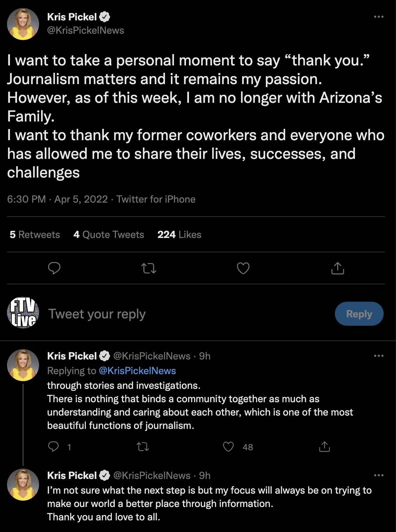Open more options on last reply tweet
Screen dimensions: 396x532
pos(378,475)
